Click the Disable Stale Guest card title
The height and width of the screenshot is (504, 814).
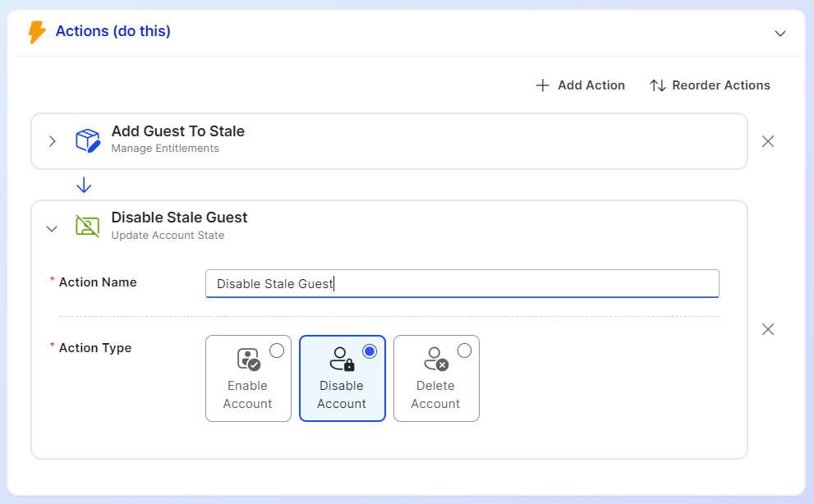(180, 218)
